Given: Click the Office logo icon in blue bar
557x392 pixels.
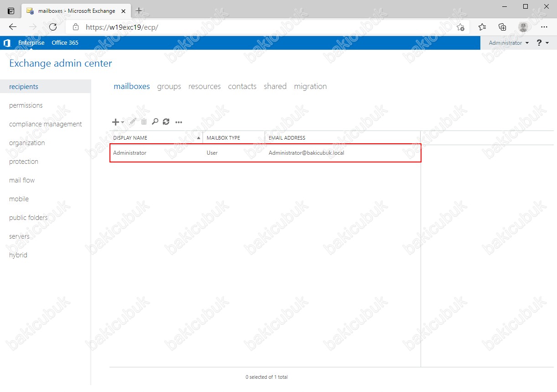Looking at the screenshot, I should [x=7, y=43].
